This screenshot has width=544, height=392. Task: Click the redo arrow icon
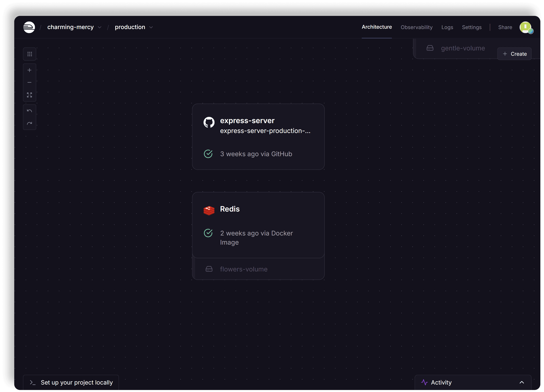(x=30, y=123)
